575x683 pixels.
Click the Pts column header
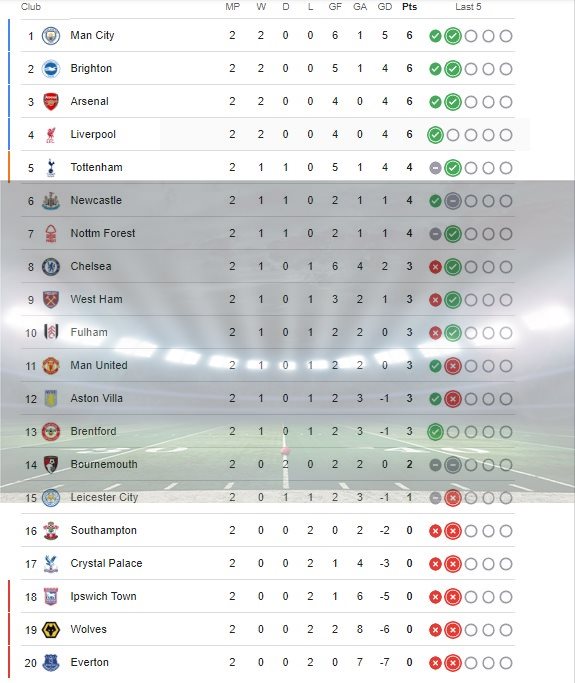(409, 7)
